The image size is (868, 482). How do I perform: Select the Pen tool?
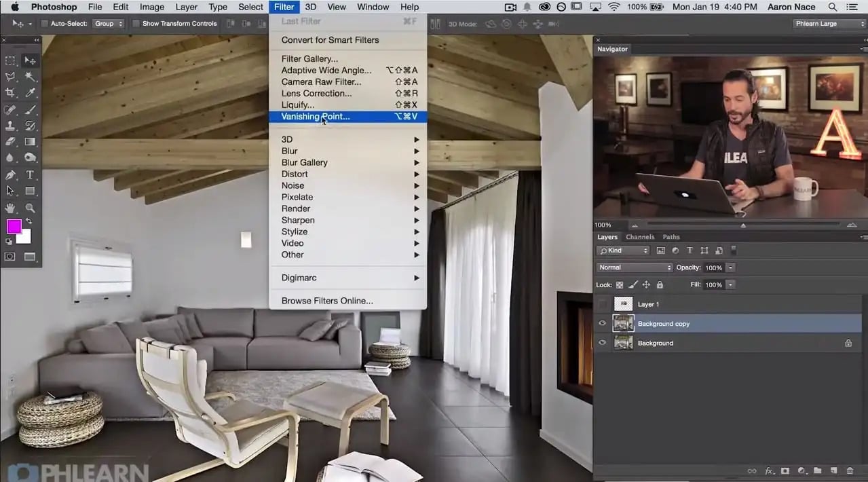pyautogui.click(x=10, y=174)
